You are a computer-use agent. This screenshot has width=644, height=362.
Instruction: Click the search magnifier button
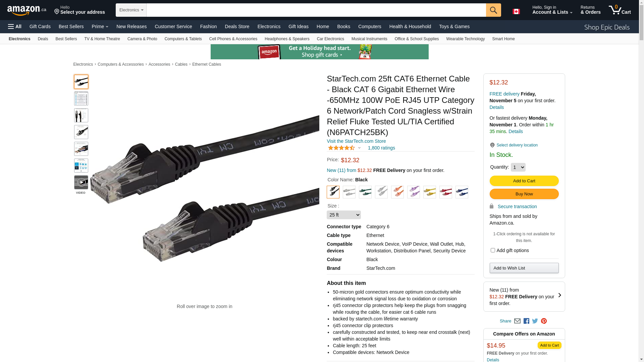click(x=493, y=10)
